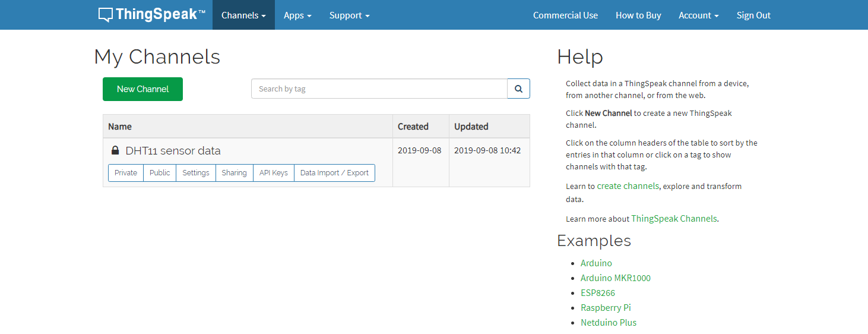Sort table by Updated column
Viewport: 868px width, 334px height.
click(x=489, y=126)
